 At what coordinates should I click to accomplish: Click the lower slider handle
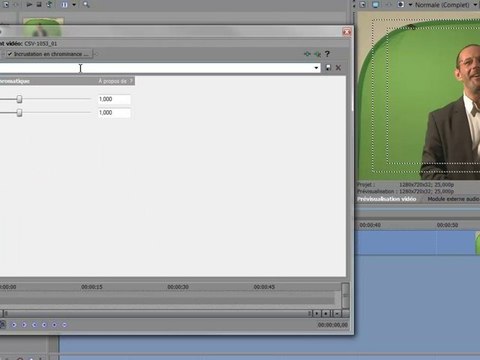tap(19, 113)
